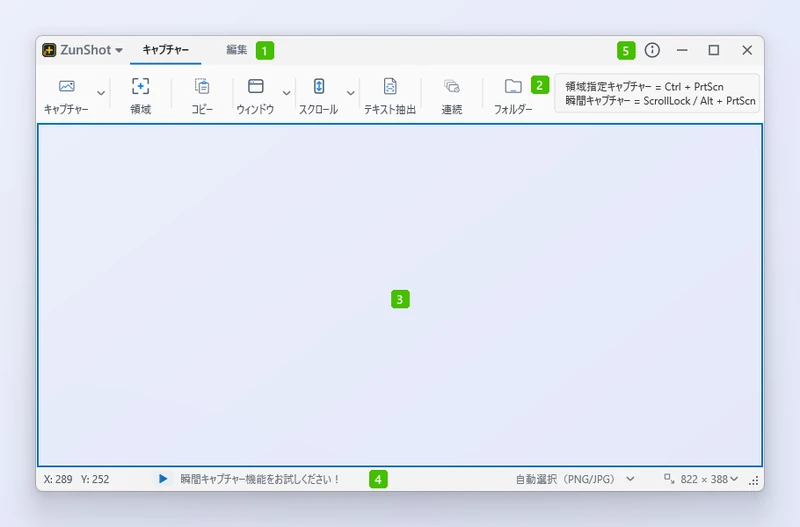The height and width of the screenshot is (527, 800).
Task: Switch to the 編集 tab
Action: click(236, 50)
